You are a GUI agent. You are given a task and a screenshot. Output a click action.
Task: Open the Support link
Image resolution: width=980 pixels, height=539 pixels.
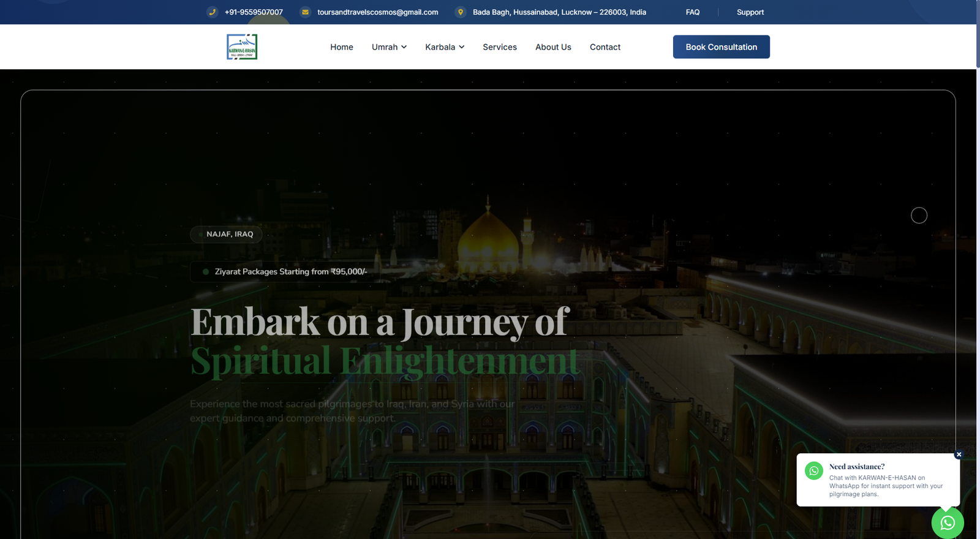tap(750, 12)
